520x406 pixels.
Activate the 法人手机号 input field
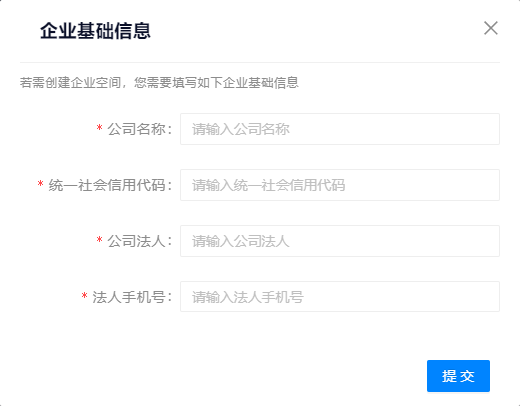pyautogui.click(x=340, y=297)
